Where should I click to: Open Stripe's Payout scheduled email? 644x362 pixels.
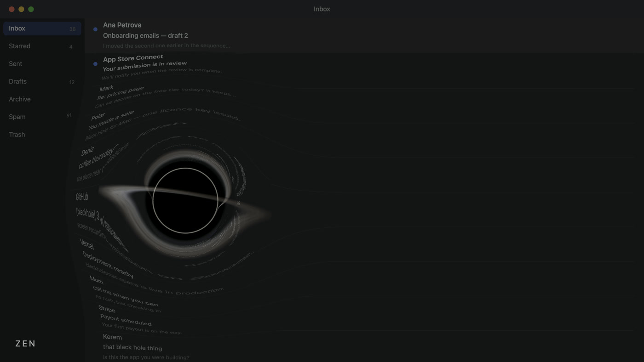pyautogui.click(x=139, y=320)
